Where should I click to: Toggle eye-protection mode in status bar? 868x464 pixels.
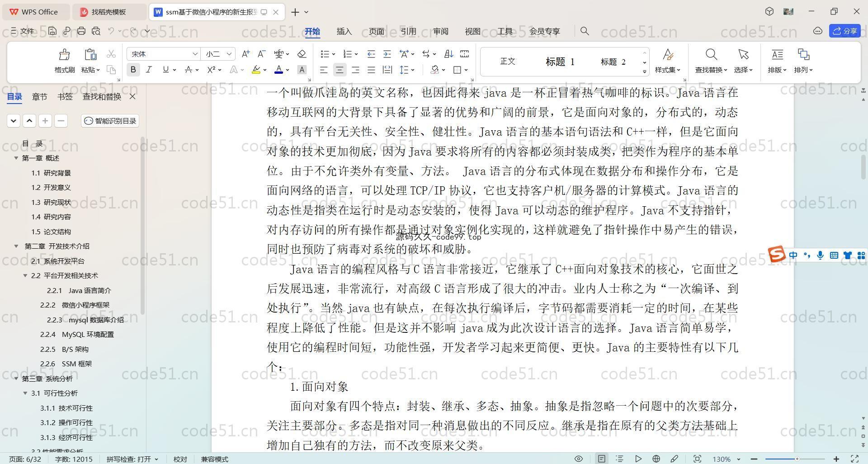578,459
